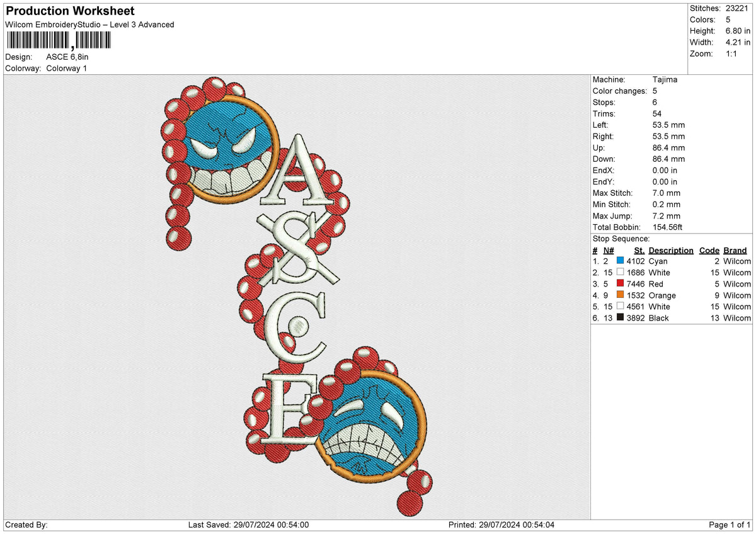756x534 pixels.
Task: Click the design name 'ASCE 6,8in'
Action: click(x=67, y=57)
